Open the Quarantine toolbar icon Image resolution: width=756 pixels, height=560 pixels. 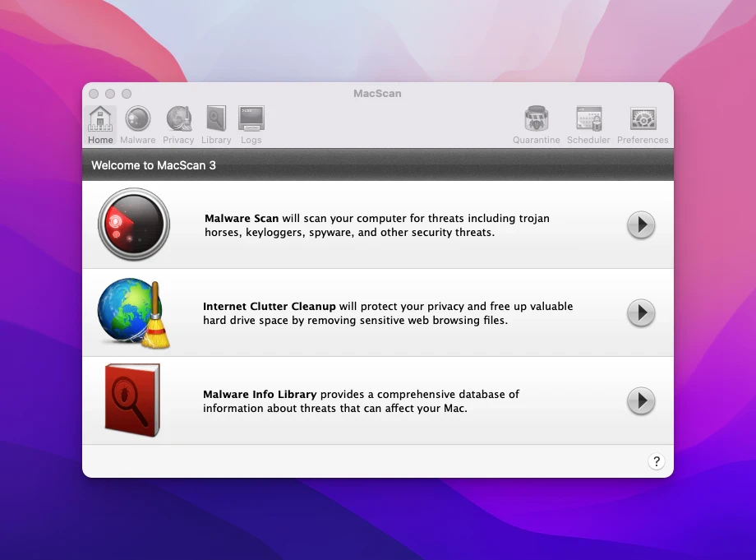(x=536, y=125)
